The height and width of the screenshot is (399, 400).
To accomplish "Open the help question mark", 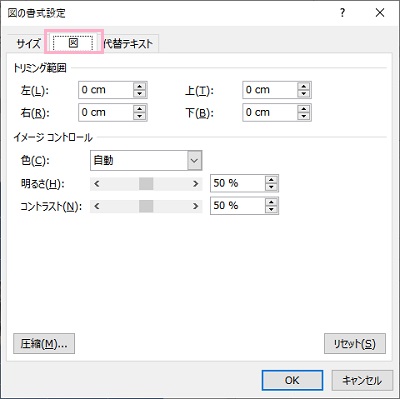I will pyautogui.click(x=342, y=13).
